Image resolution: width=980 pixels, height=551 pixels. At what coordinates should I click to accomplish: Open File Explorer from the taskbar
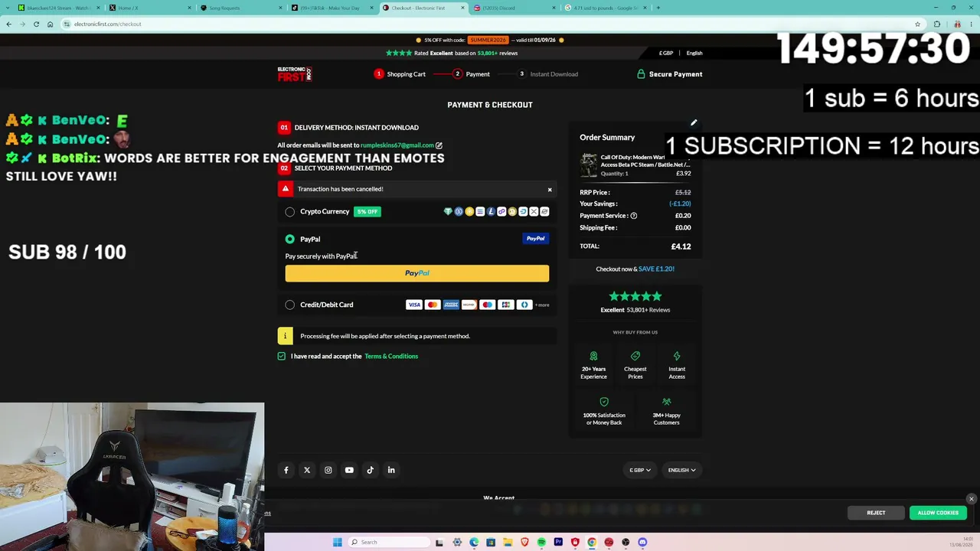click(x=508, y=542)
